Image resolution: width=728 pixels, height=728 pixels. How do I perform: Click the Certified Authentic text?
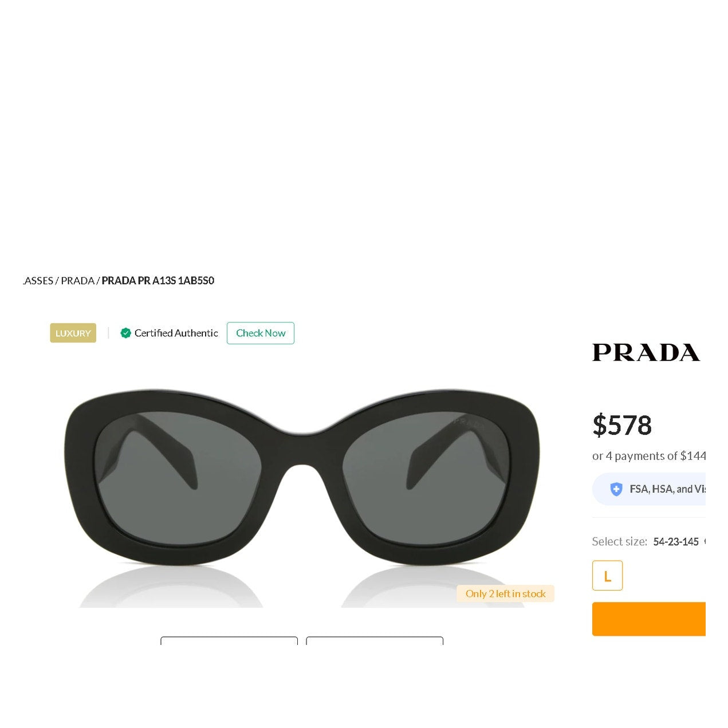click(x=176, y=333)
